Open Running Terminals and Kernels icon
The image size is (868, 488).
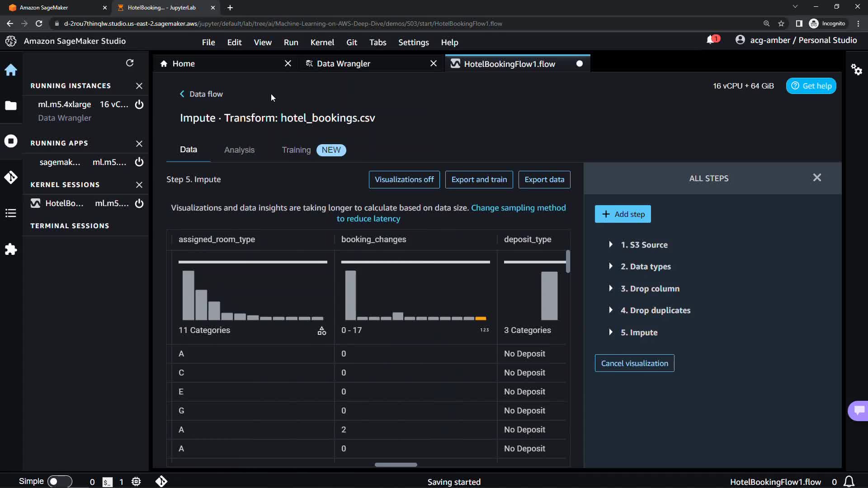tap(11, 141)
